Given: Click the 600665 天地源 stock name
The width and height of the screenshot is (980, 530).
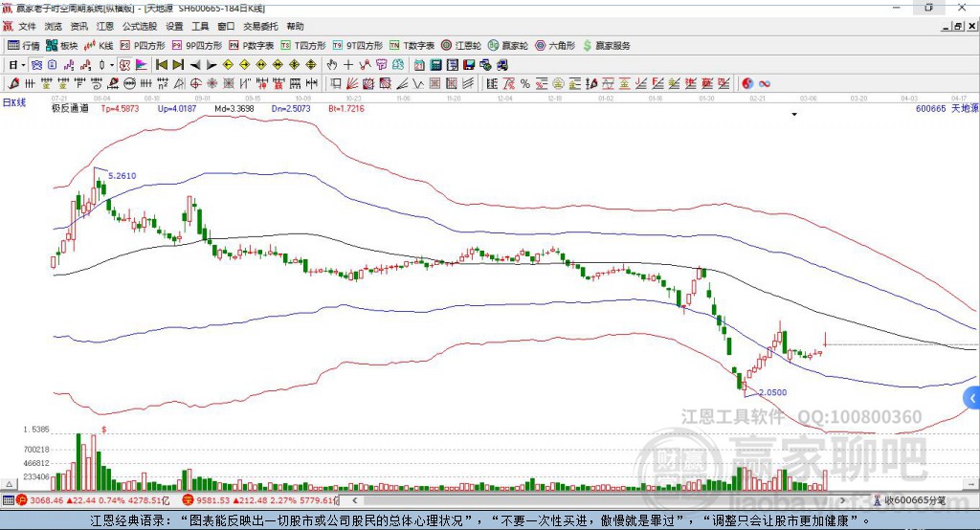Looking at the screenshot, I should (947, 108).
